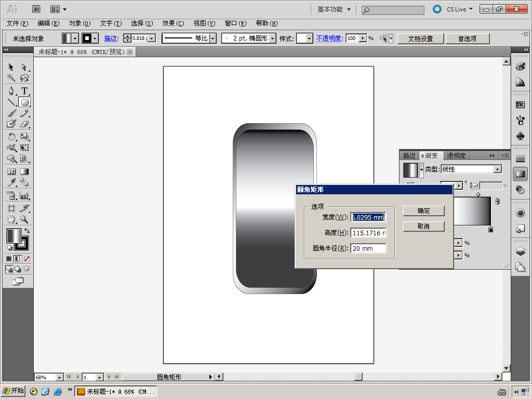Open the gradient type 线性 dropdown

pos(498,169)
